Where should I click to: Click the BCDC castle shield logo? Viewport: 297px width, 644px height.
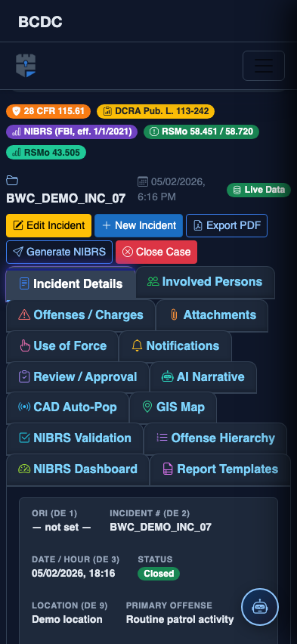[x=26, y=66]
